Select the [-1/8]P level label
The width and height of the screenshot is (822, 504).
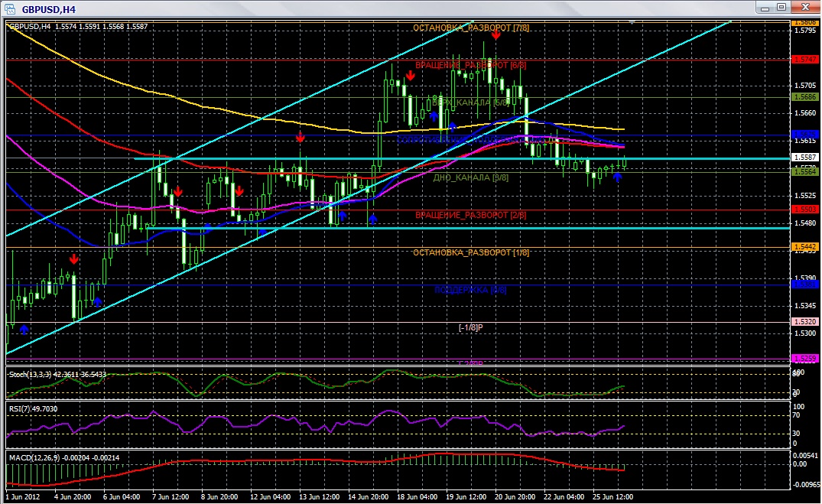coord(471,327)
